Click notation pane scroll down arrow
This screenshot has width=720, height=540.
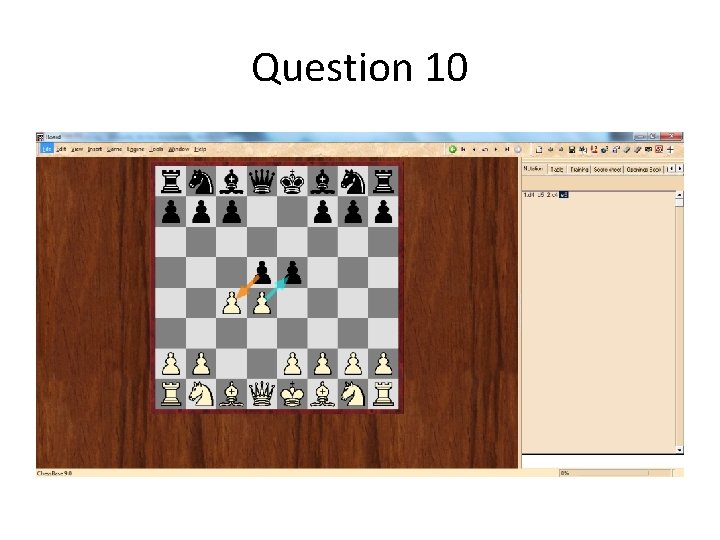680,450
